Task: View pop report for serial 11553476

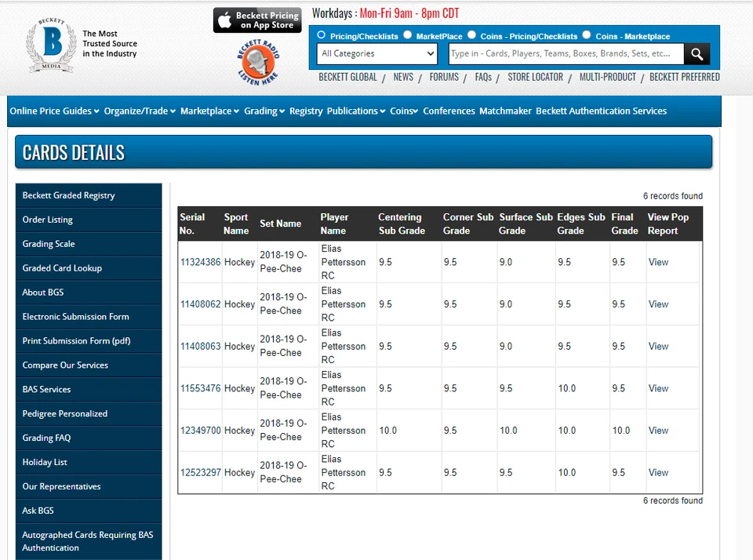Action: (658, 388)
